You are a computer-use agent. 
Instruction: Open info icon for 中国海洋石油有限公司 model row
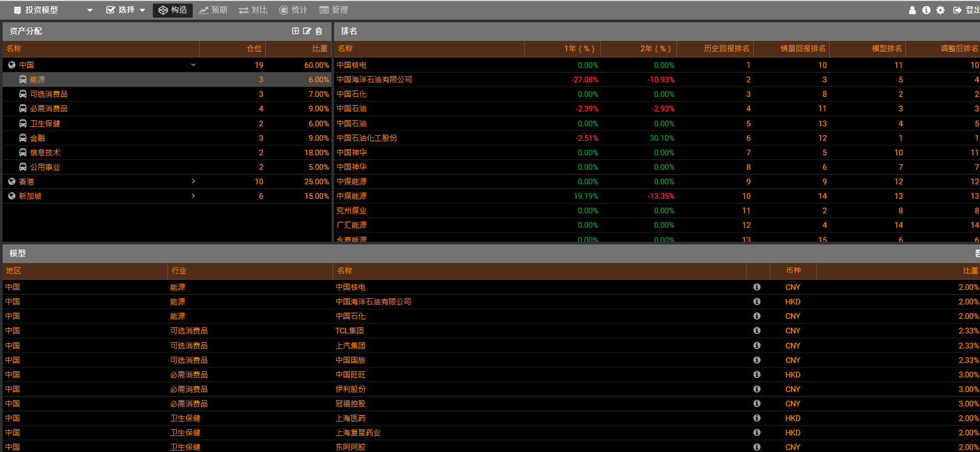click(757, 301)
